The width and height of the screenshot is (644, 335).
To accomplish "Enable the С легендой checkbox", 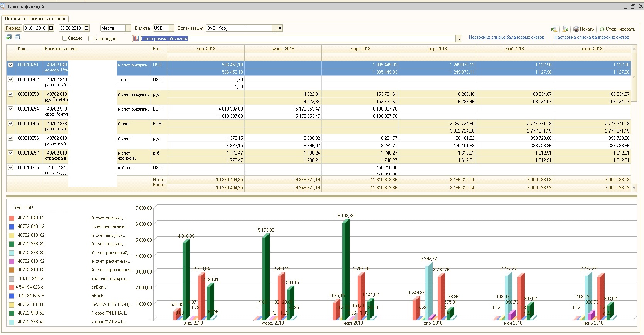I will [x=91, y=38].
